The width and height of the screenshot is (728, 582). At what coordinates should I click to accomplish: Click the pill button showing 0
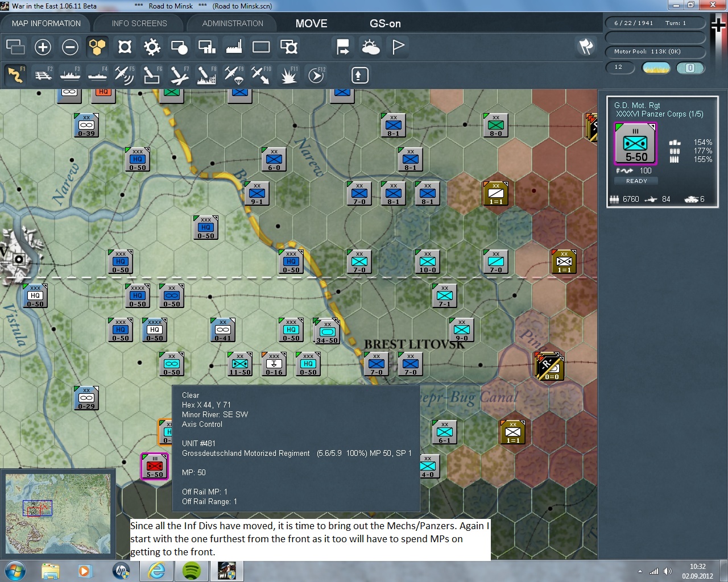coord(690,68)
